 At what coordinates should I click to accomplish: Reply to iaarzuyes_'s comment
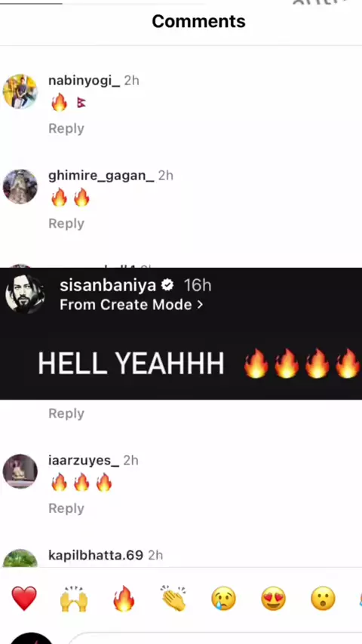[66, 508]
